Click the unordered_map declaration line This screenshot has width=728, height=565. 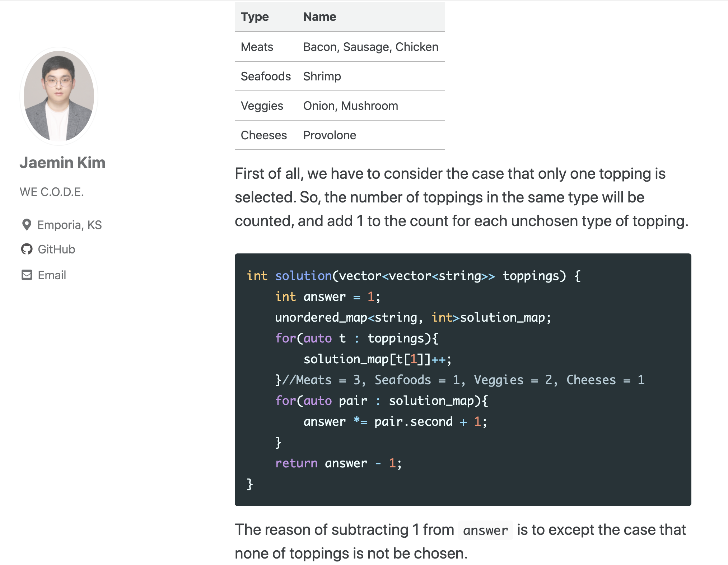click(x=413, y=317)
